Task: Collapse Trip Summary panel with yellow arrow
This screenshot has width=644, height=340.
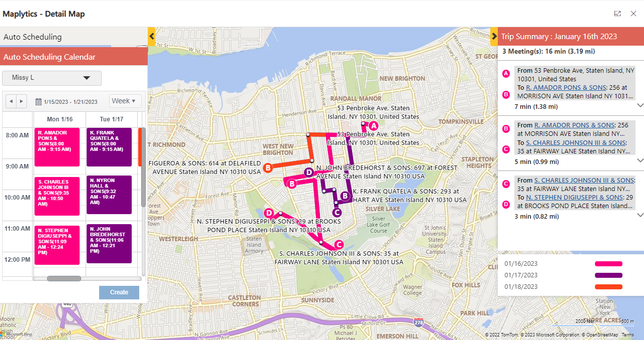Action: 494,37
